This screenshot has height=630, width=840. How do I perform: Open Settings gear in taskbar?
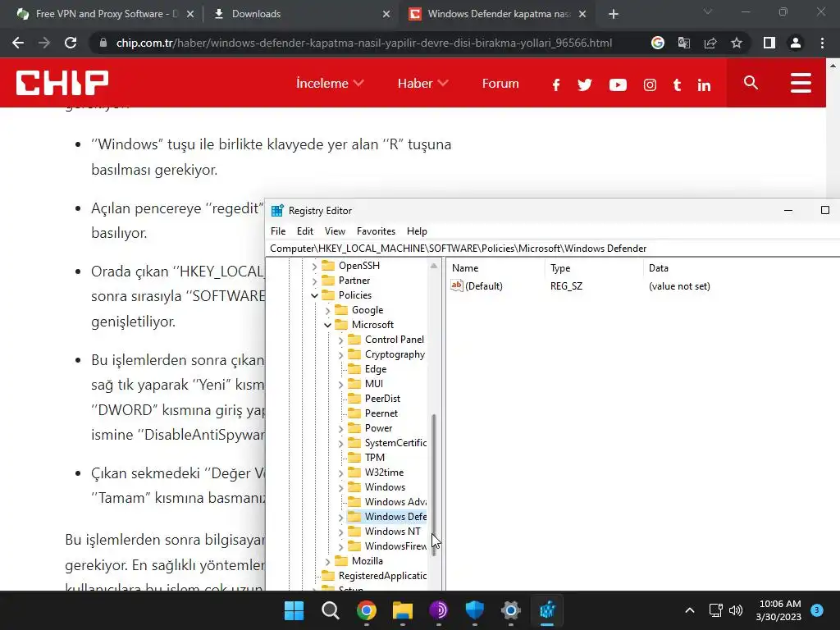pos(510,610)
